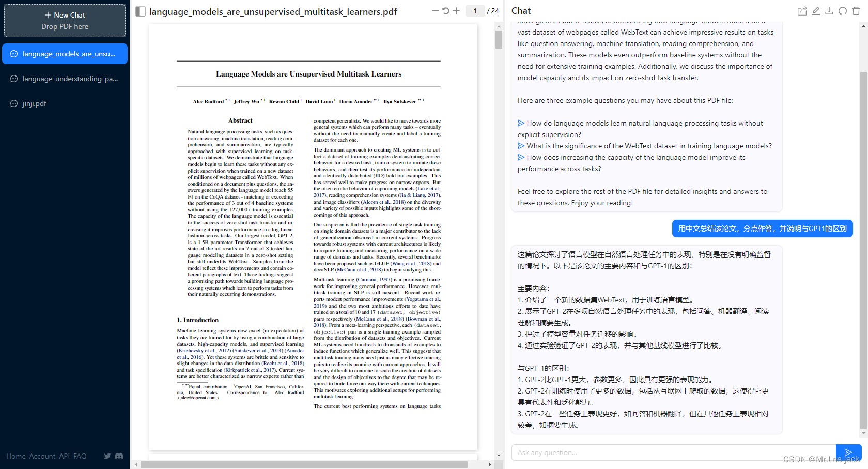This screenshot has height=469, width=868.
Task: Open the FAQ link in sidebar footer
Action: coord(80,456)
